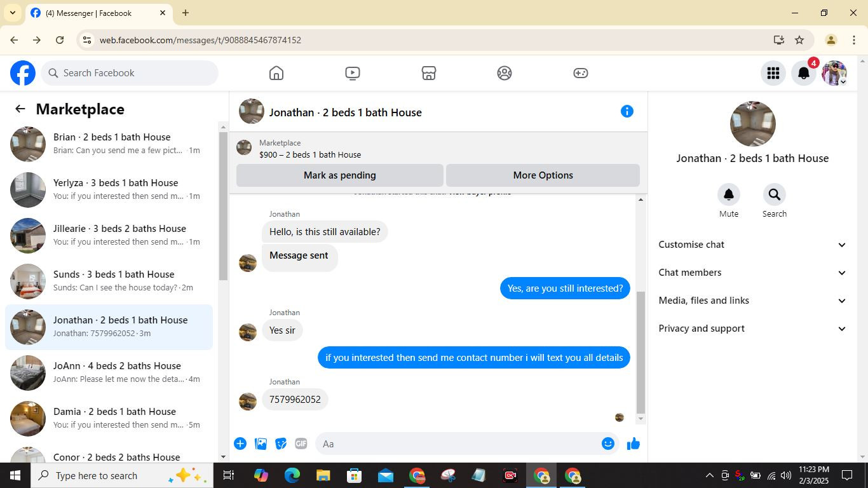Select the Messenger browser tab
The image size is (868, 488).
[98, 13]
